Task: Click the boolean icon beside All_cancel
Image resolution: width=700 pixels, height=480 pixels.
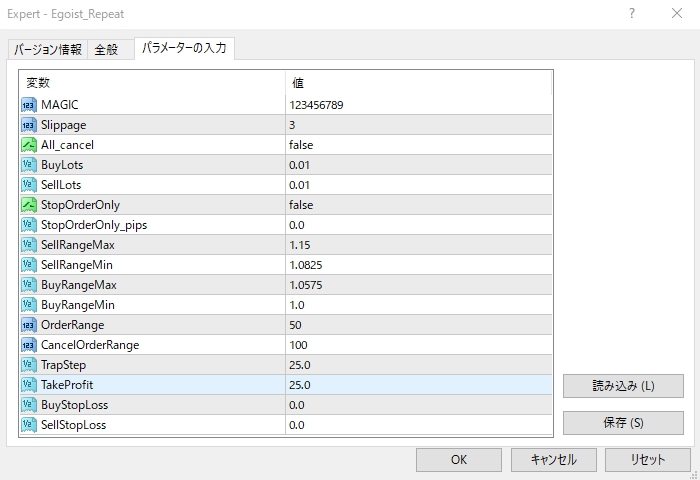Action: [x=28, y=145]
